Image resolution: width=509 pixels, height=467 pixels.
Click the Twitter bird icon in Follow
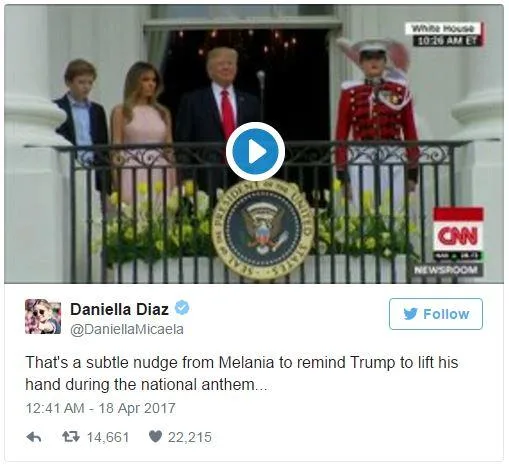(410, 314)
